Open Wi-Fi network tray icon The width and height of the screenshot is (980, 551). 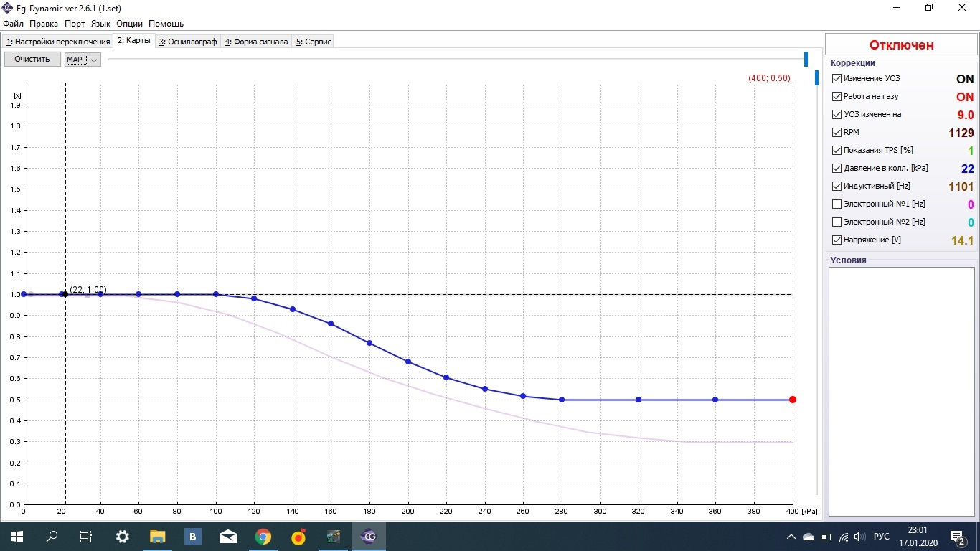click(844, 537)
